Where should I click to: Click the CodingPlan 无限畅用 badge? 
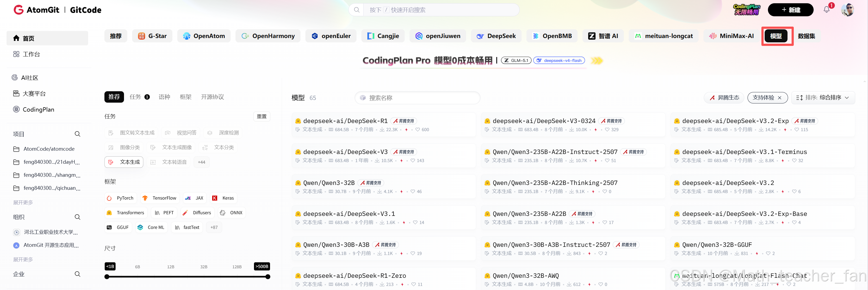(747, 10)
